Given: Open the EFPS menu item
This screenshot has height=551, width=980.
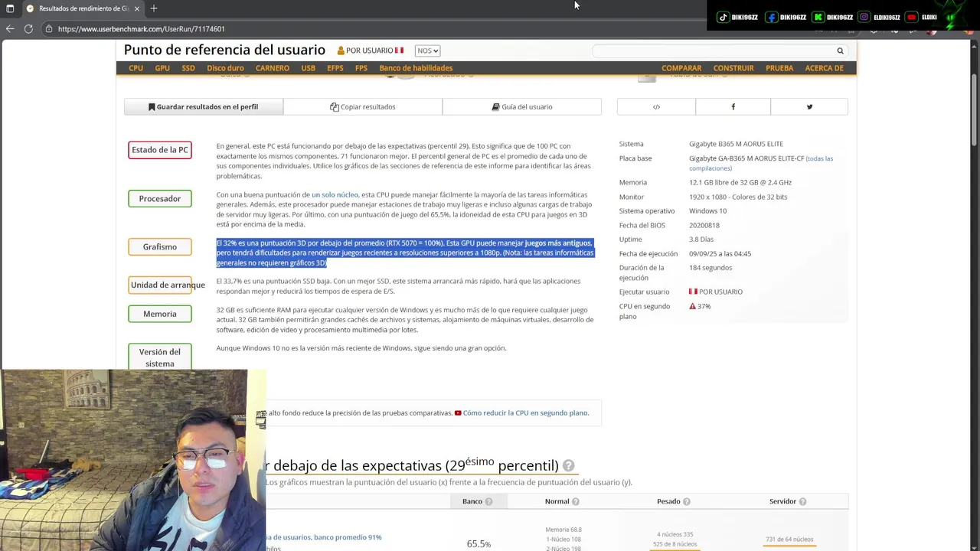Looking at the screenshot, I should pos(335,68).
